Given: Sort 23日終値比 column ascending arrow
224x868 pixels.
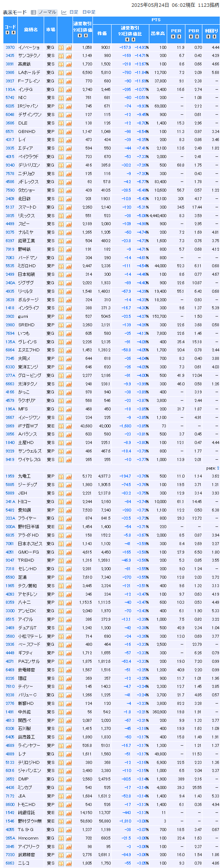Looking at the screenshot, I should click(128, 40).
